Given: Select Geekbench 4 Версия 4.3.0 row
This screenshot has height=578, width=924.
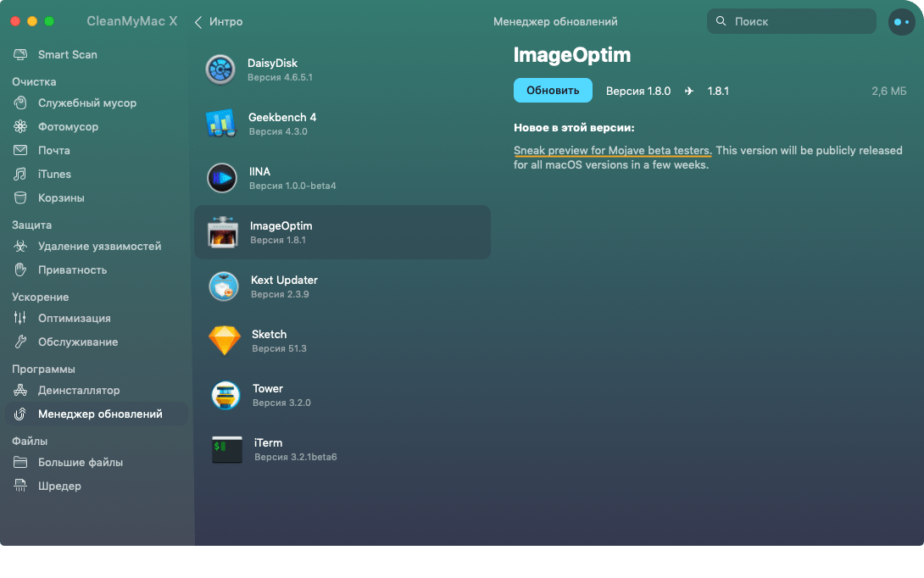Looking at the screenshot, I should (342, 123).
